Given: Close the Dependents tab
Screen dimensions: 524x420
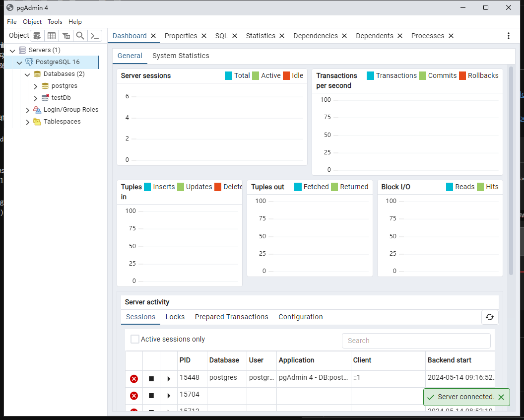Looking at the screenshot, I should tap(399, 36).
